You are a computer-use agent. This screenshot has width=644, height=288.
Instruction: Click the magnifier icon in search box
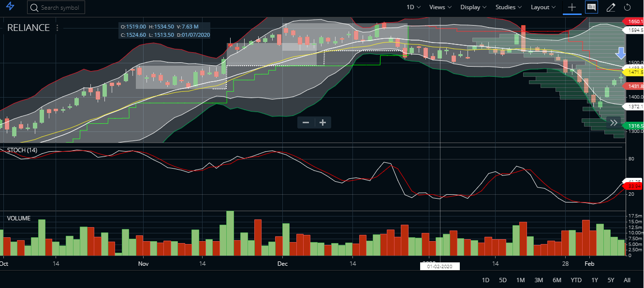click(34, 7)
